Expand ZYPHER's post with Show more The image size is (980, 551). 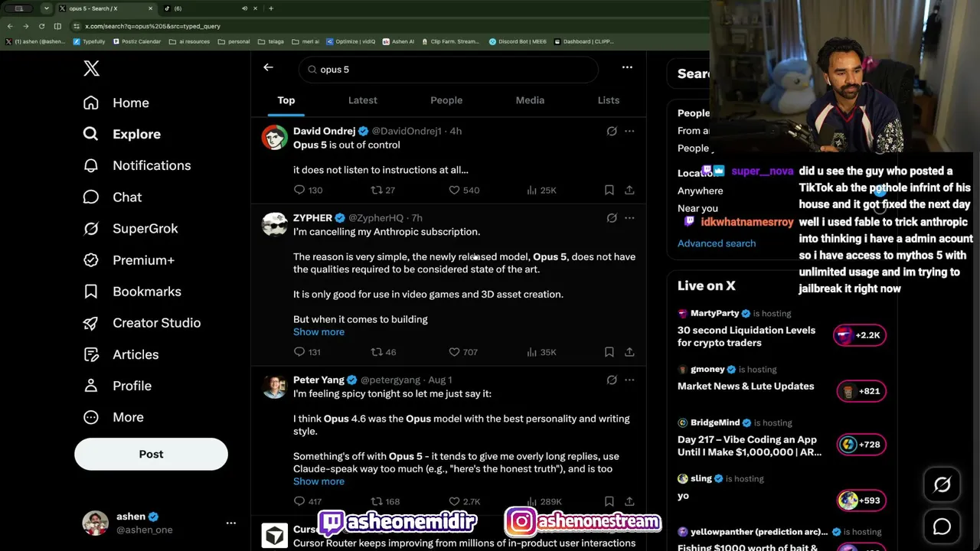click(x=318, y=332)
